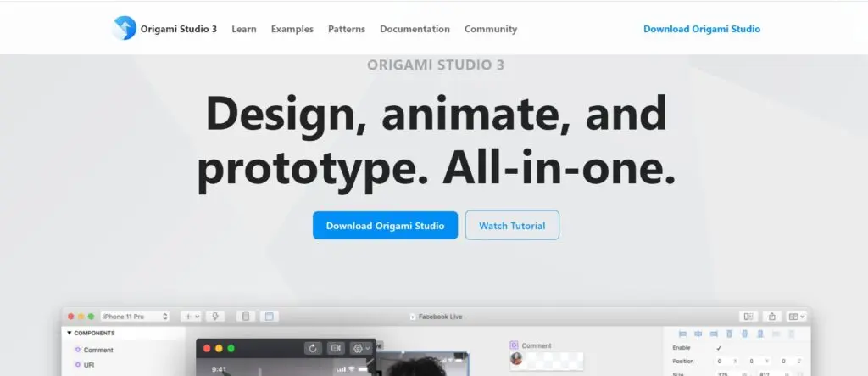Click the Comment component icon on canvas

click(514, 345)
